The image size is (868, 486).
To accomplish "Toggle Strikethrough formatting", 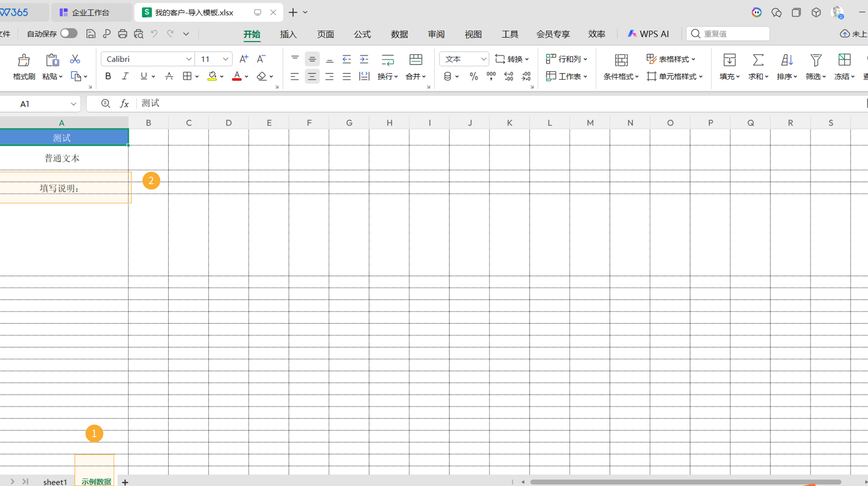I will tap(169, 76).
